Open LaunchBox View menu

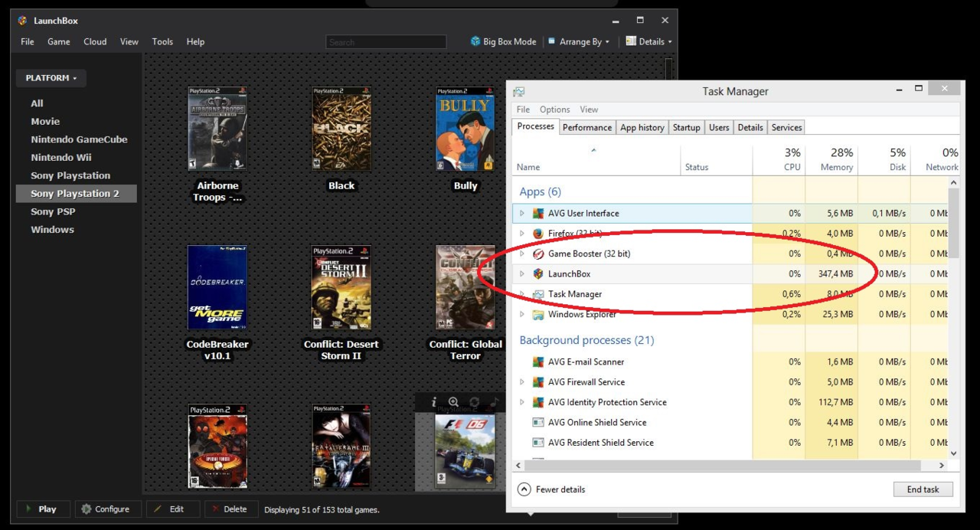129,41
